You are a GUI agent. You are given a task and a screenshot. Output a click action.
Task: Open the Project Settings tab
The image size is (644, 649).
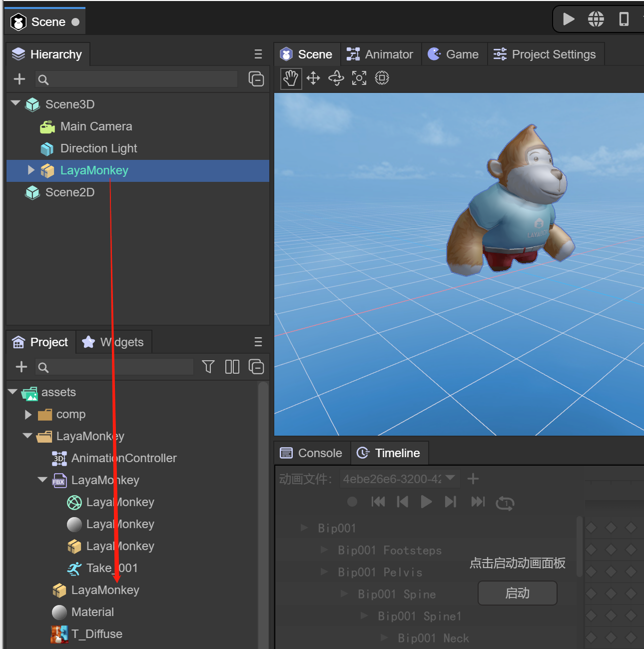tap(546, 54)
